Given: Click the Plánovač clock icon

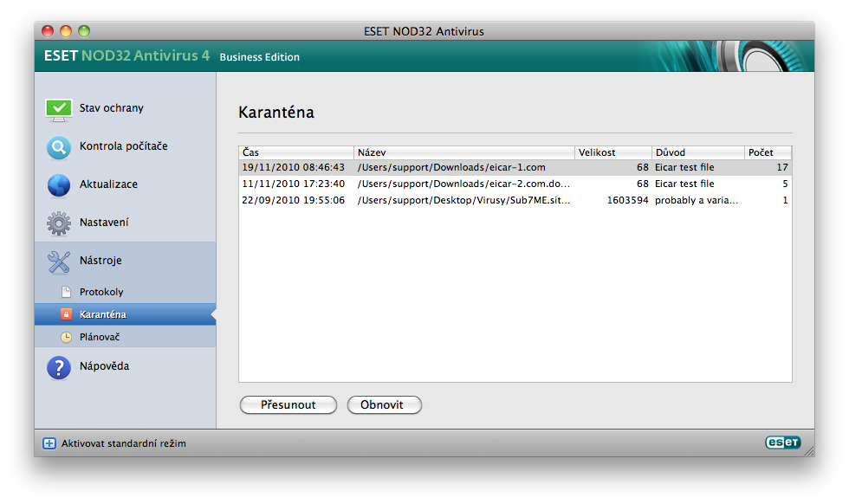Looking at the screenshot, I should pyautogui.click(x=66, y=337).
